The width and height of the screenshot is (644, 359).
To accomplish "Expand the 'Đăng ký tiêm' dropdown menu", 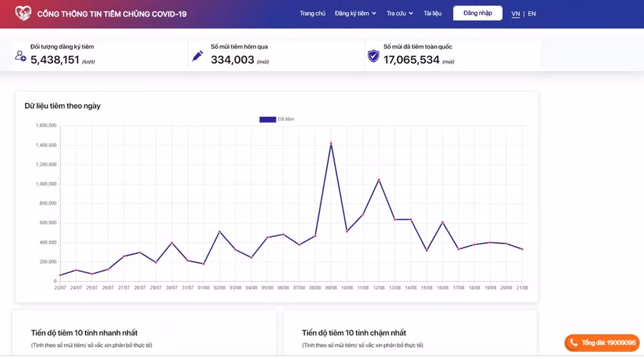I will coord(355,14).
